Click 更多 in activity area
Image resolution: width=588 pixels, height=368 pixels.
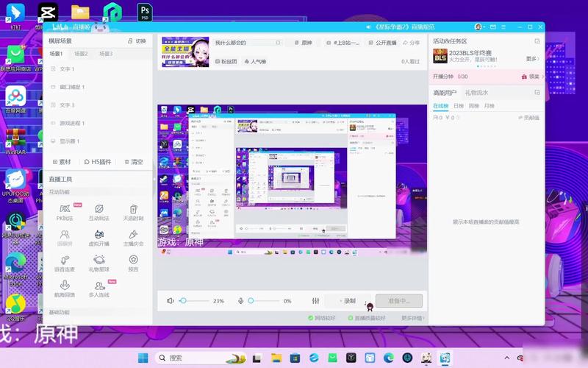[x=532, y=59]
